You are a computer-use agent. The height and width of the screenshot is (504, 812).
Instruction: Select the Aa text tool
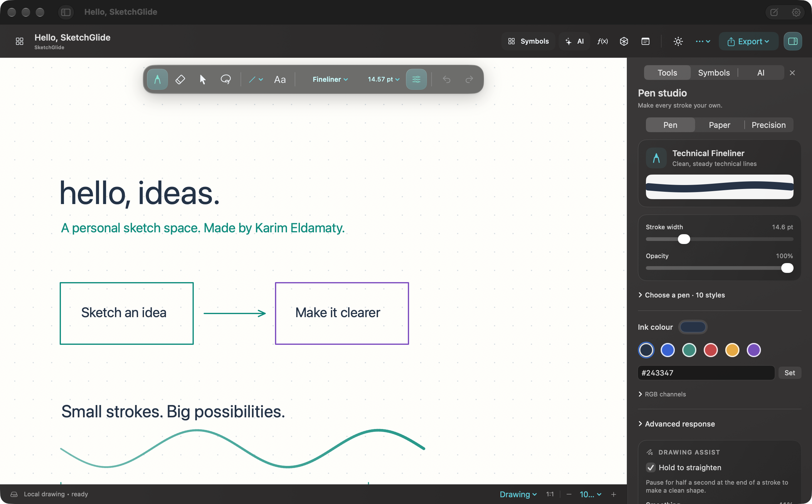280,80
